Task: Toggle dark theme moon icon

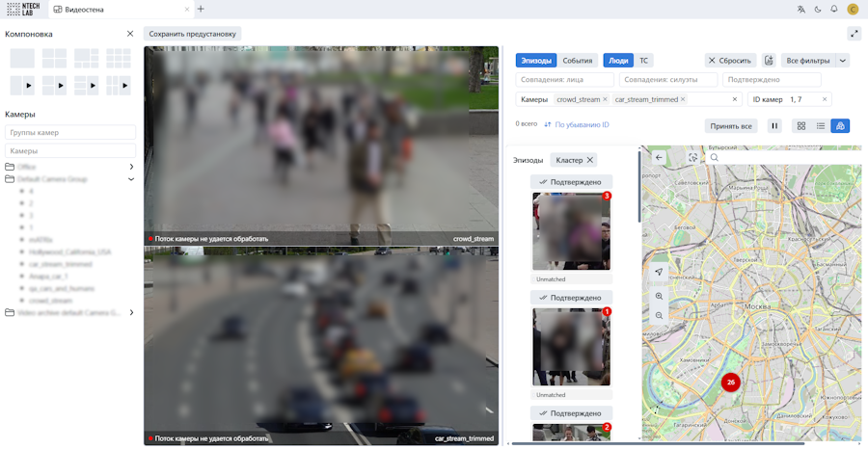Action: click(818, 10)
